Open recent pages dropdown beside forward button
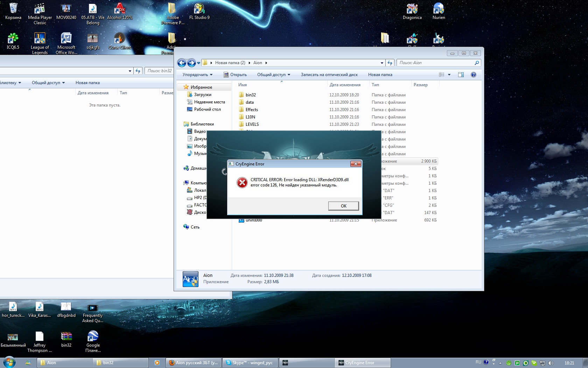Viewport: 588px width, 368px height. (198, 63)
